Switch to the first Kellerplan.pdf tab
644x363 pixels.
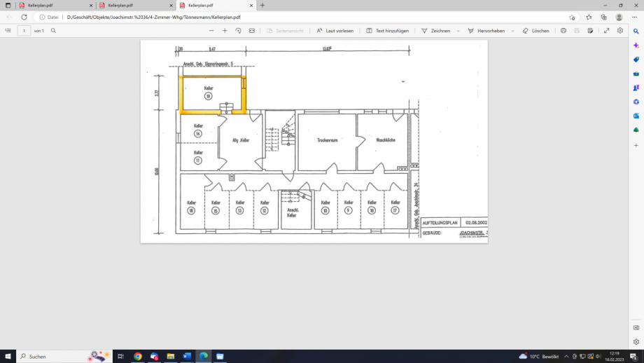tap(52, 6)
